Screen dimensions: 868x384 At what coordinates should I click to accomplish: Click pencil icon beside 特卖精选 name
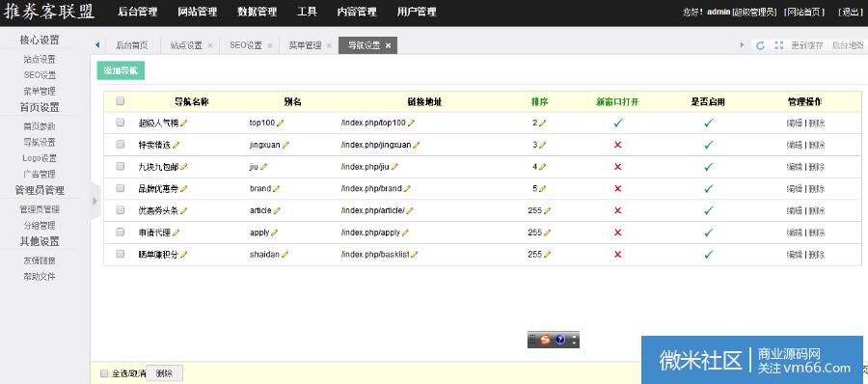click(x=176, y=145)
